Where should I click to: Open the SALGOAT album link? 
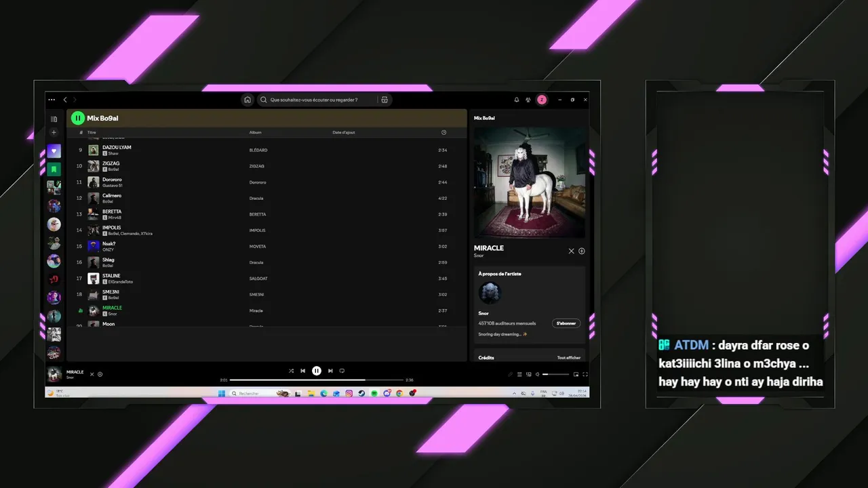pyautogui.click(x=258, y=279)
